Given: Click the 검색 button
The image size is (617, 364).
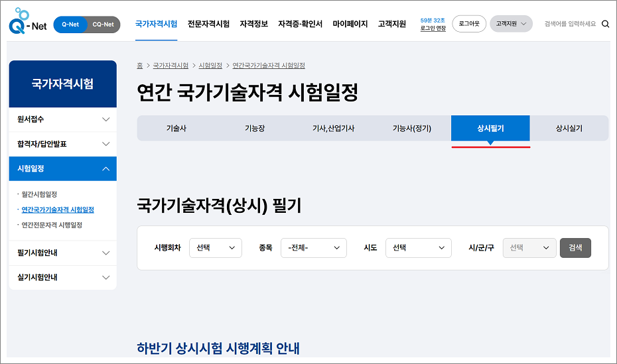Looking at the screenshot, I should pos(575,248).
